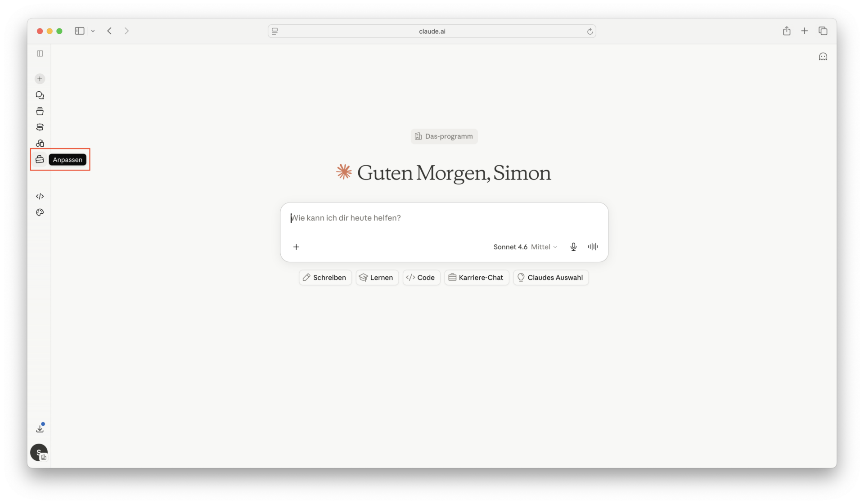Open the chats list speech-bubble icon

[40, 95]
